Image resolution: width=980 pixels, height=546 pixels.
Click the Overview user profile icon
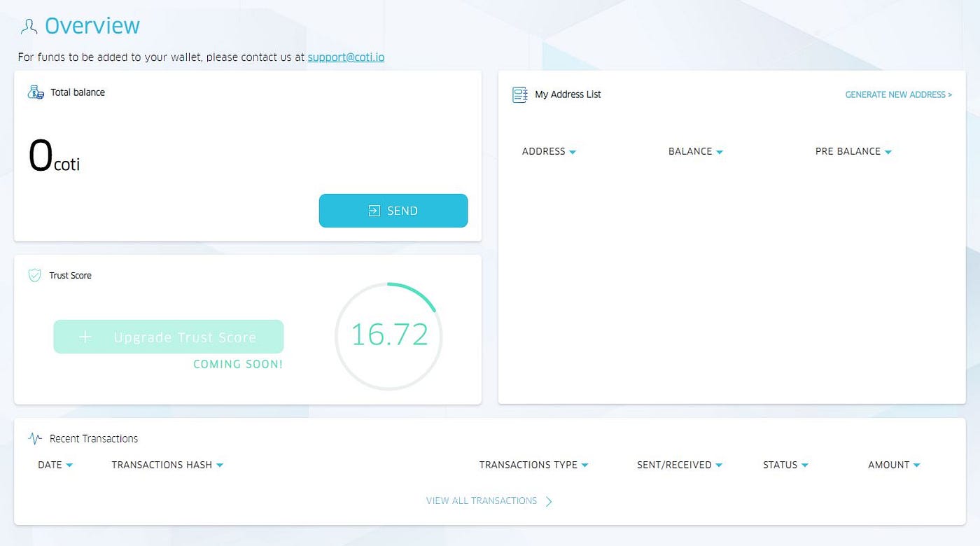(29, 27)
